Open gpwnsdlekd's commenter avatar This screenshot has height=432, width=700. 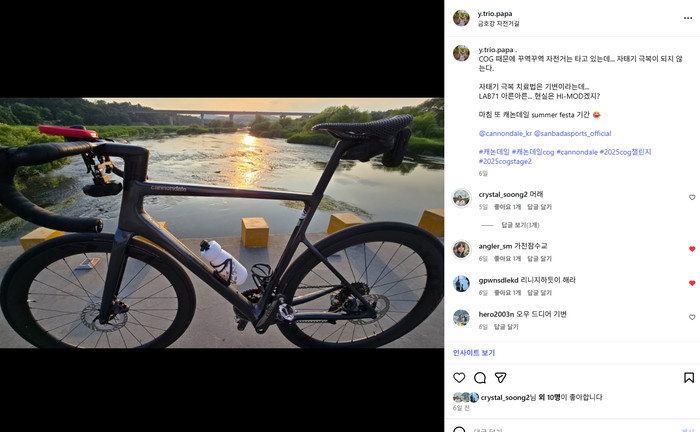point(461,283)
